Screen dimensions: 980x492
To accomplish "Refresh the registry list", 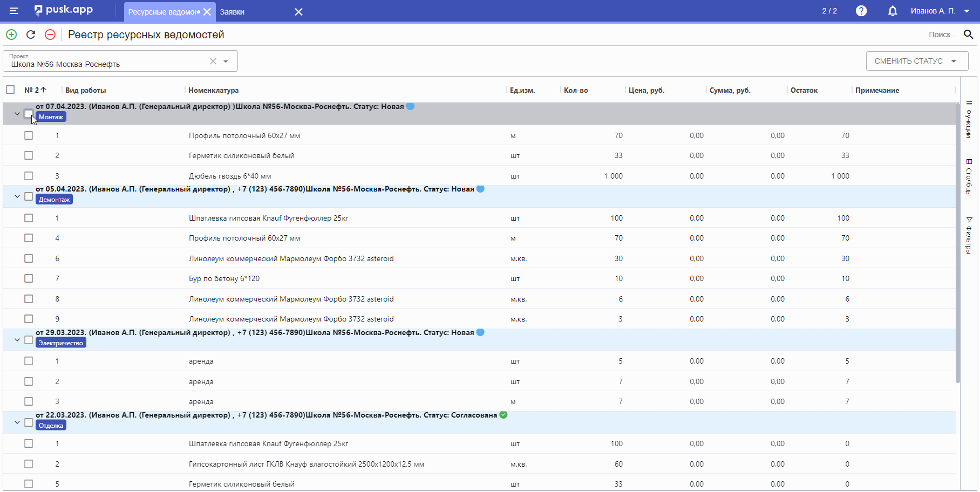I will click(31, 35).
